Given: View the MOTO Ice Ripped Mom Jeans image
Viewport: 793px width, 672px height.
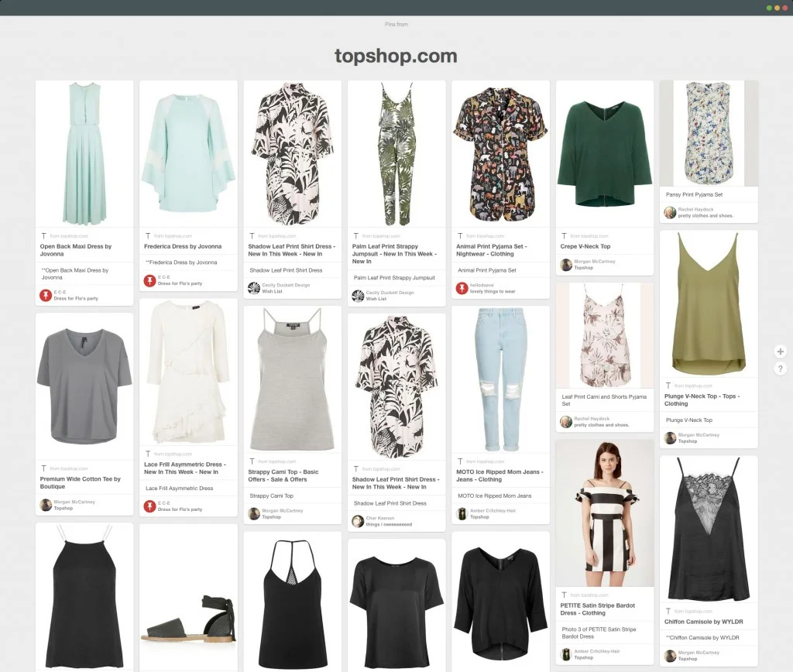Looking at the screenshot, I should pos(501,379).
